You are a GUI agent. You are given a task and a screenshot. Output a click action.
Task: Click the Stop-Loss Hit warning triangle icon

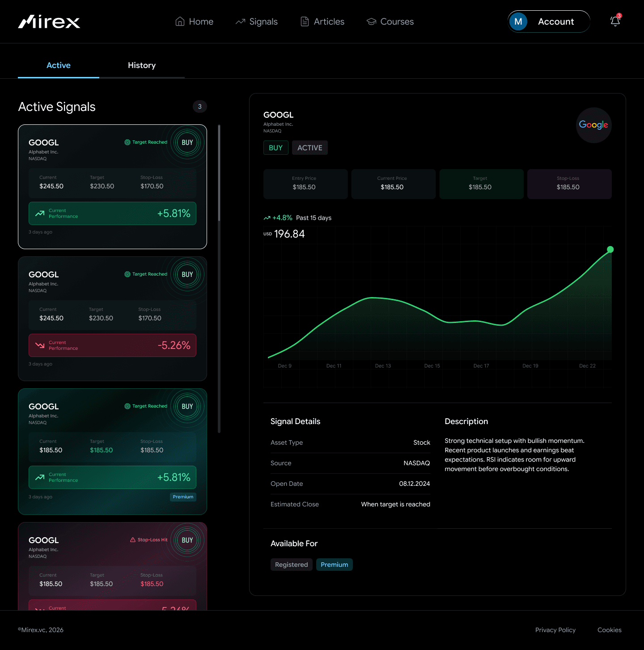pyautogui.click(x=133, y=540)
